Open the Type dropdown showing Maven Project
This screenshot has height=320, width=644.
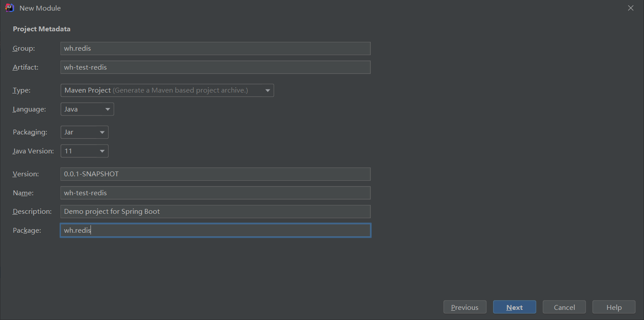[x=167, y=90]
